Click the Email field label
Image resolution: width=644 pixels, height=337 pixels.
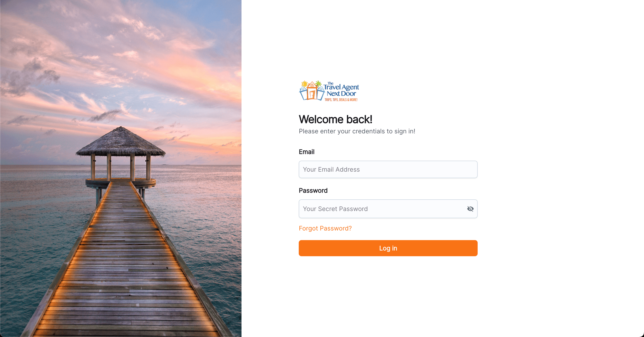point(307,152)
